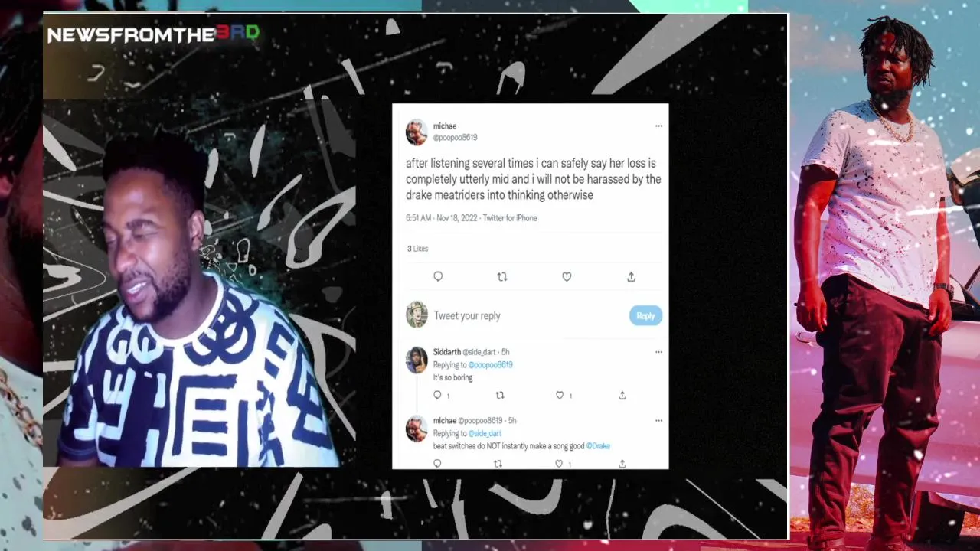The height and width of the screenshot is (551, 980).
Task: Open your avatar beside the reply box
Action: click(x=416, y=315)
